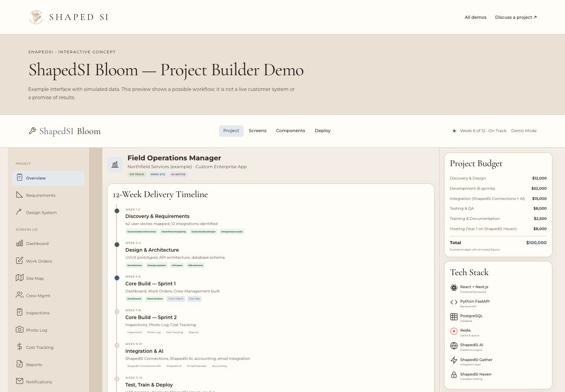Viewport: 565px width, 392px height.
Task: Click the Reports document icon
Action: (x=20, y=364)
